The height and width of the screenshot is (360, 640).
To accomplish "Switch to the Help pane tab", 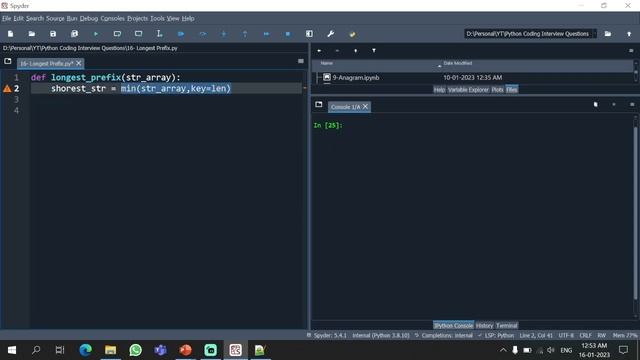I will pyautogui.click(x=439, y=89).
